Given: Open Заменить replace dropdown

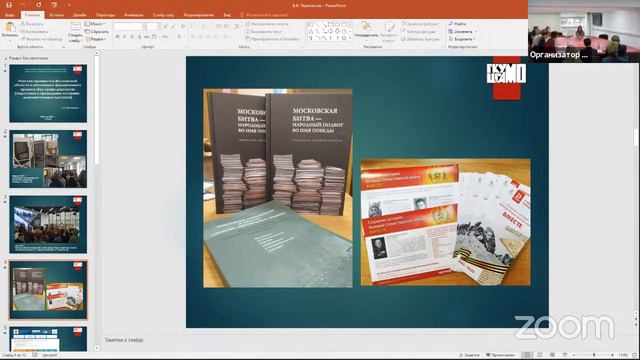Looking at the screenshot, I should pos(463,31).
